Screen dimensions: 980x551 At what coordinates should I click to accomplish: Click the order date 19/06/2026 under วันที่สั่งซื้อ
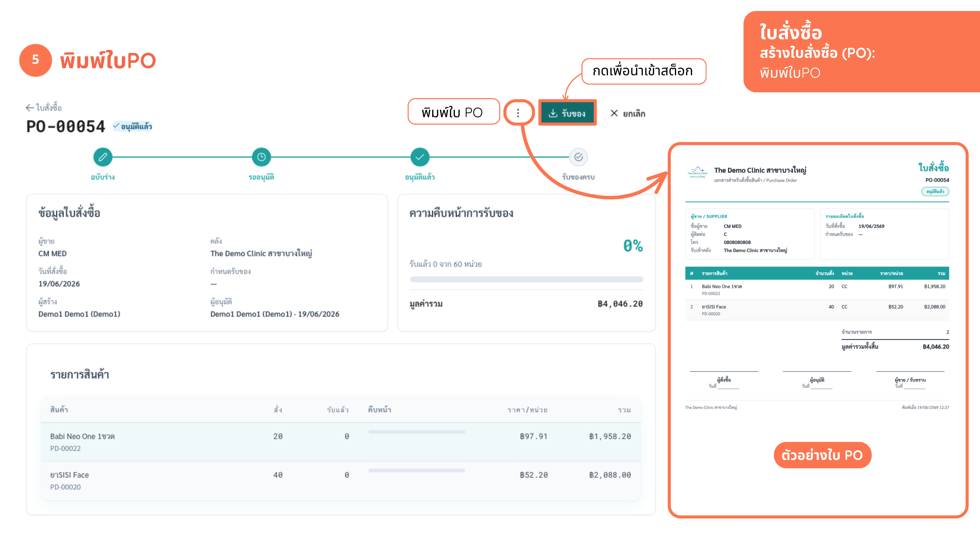[59, 284]
